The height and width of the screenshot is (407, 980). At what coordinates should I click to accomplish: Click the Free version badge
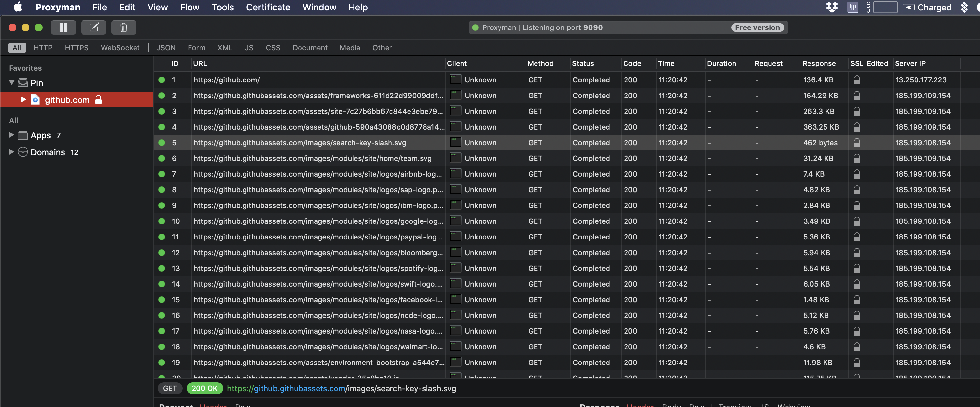pos(757,27)
